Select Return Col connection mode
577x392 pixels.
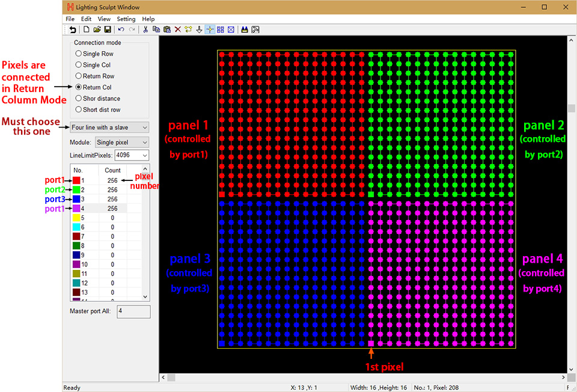(x=93, y=87)
